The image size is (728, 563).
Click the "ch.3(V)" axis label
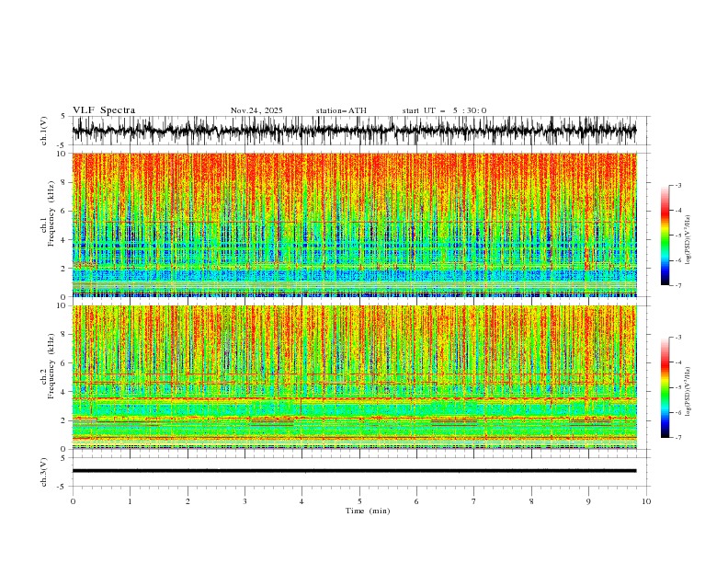[44, 472]
